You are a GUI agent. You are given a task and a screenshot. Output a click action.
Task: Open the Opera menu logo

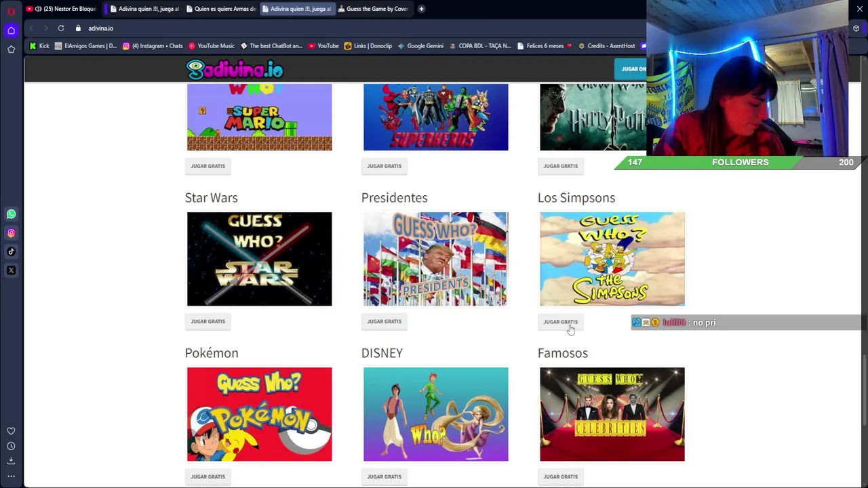pos(11,11)
